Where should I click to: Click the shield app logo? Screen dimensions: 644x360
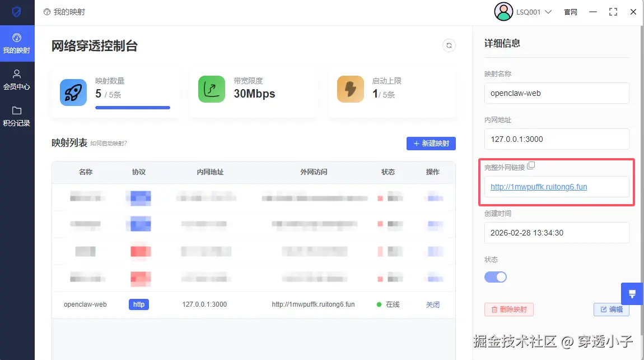click(x=16, y=12)
